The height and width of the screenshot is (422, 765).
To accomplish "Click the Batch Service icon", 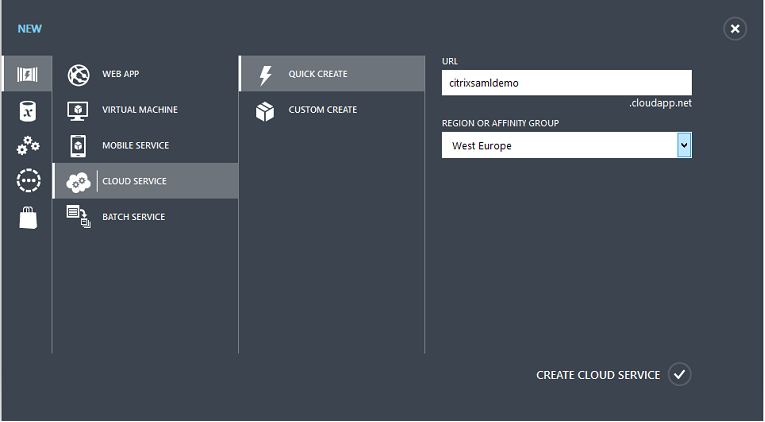I will tap(78, 217).
